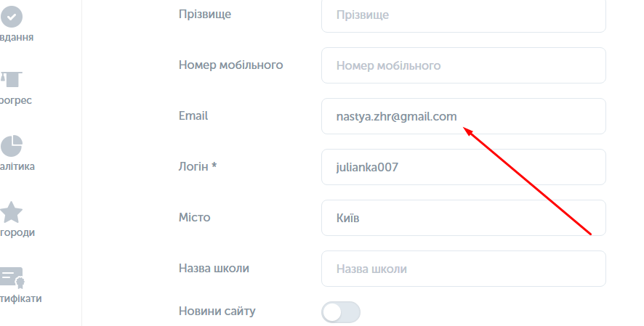Toggle the Новини сайту switch

[340, 312]
